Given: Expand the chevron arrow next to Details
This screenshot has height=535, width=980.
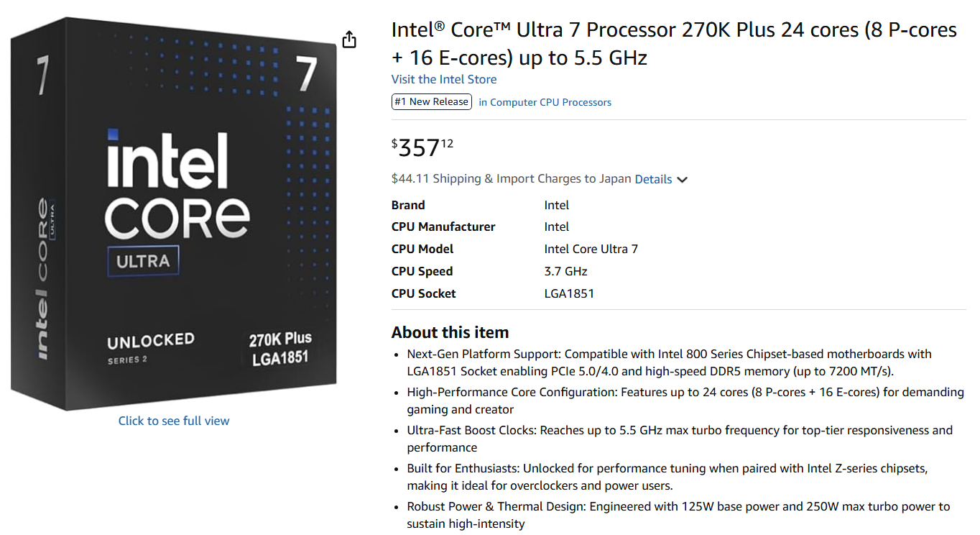Looking at the screenshot, I should 682,180.
